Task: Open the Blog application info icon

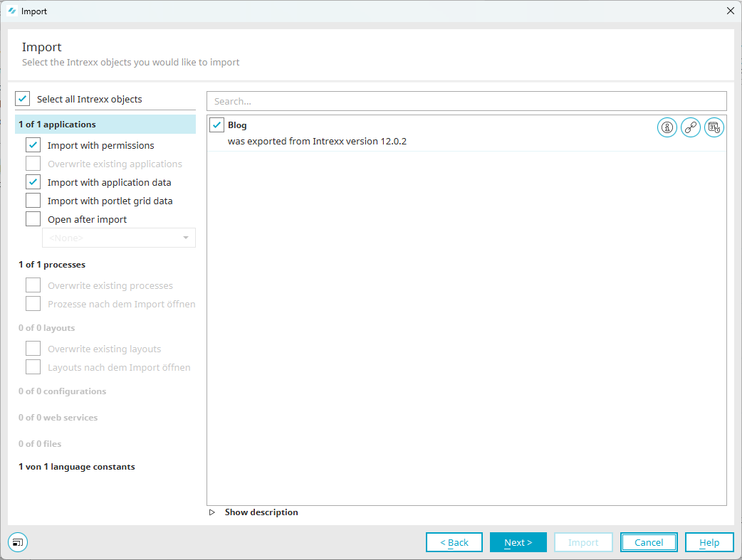Action: 667,127
